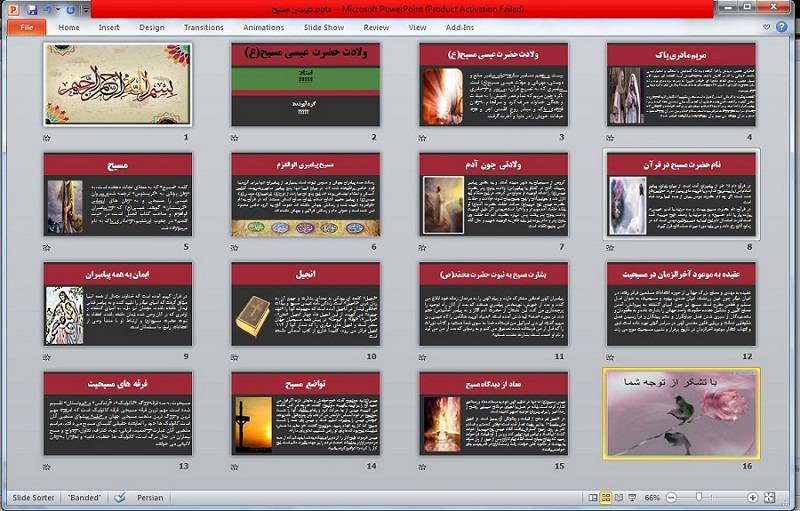Switch to the Transitions ribbon tab
This screenshot has height=511, width=800.
pos(204,28)
